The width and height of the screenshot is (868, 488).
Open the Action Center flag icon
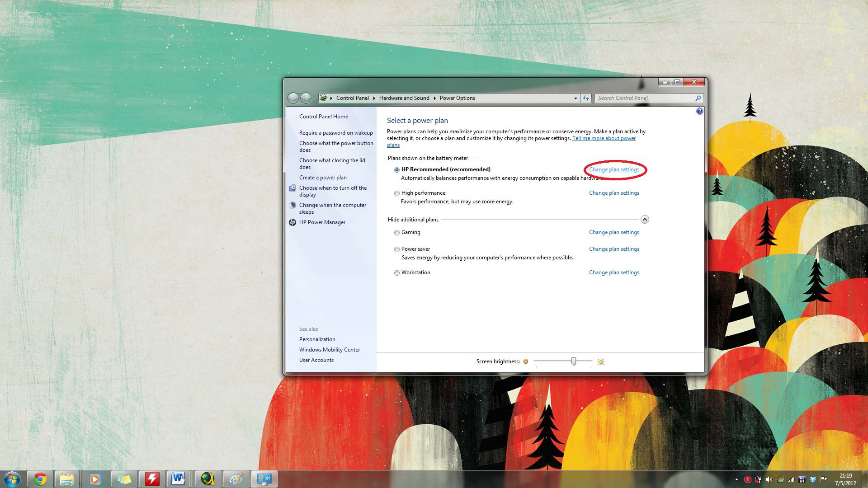(x=823, y=479)
